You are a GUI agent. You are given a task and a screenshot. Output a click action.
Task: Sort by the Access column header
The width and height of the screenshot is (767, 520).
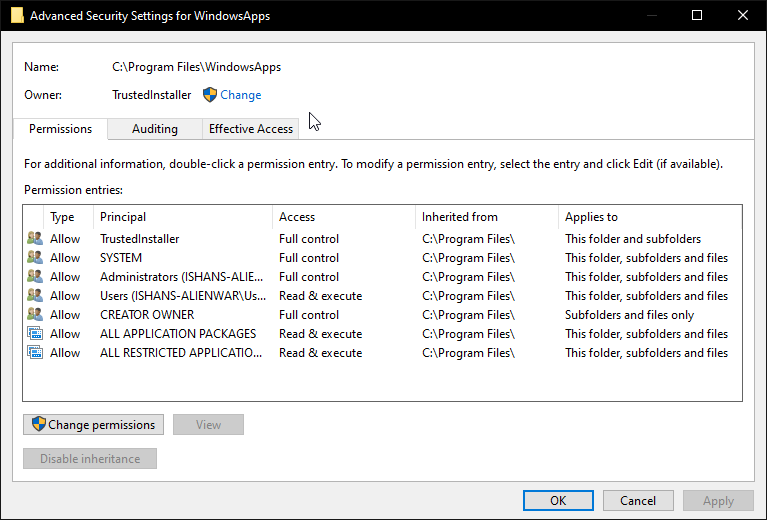coord(344,217)
